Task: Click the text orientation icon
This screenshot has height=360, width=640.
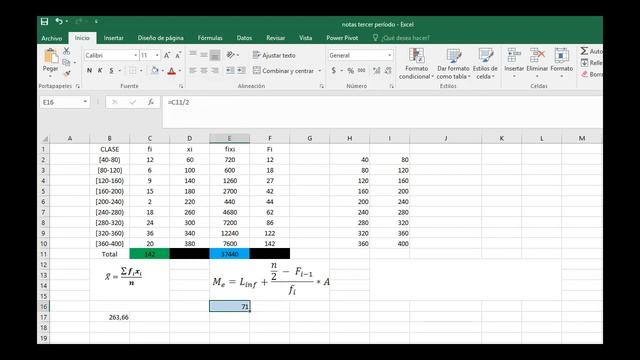Action: (x=231, y=55)
